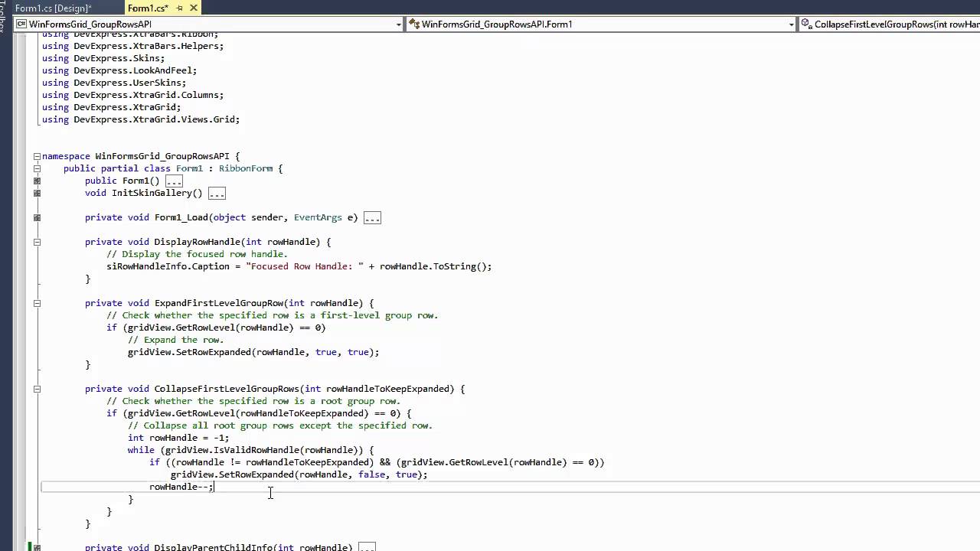Screen dimensions: 980x551
Task: Click the using DevExpress.UserSkins line
Action: pos(114,83)
